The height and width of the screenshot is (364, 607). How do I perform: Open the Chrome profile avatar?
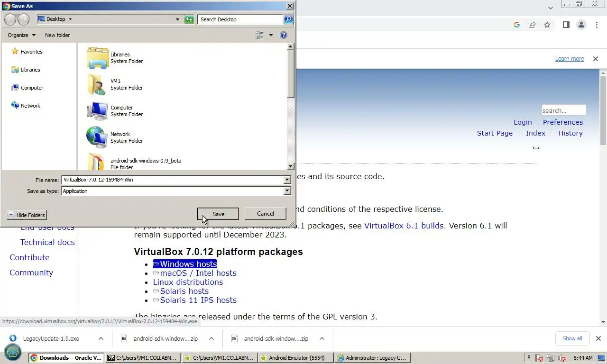pos(581,25)
